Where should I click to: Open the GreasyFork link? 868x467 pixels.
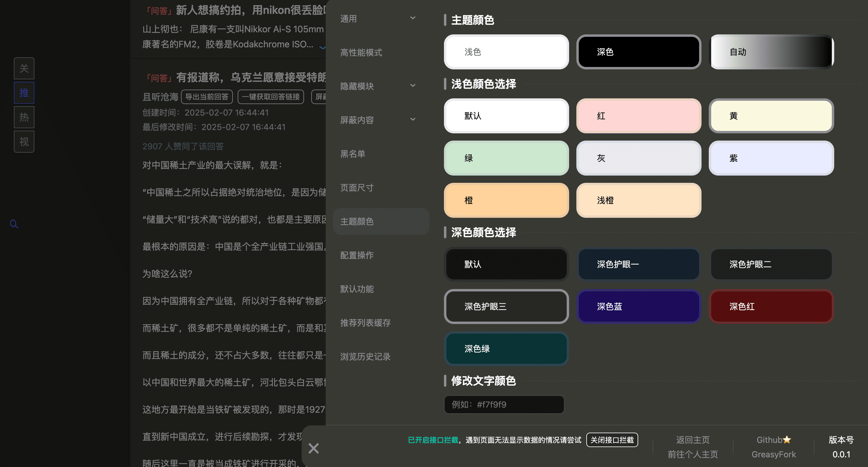tap(773, 454)
